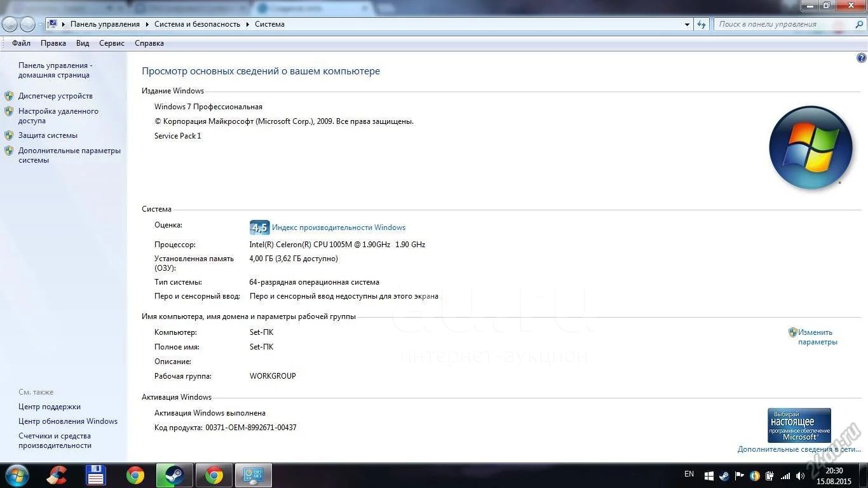Open the volume speaker tray icon
This screenshot has height=488, width=868.
pyautogui.click(x=801, y=476)
